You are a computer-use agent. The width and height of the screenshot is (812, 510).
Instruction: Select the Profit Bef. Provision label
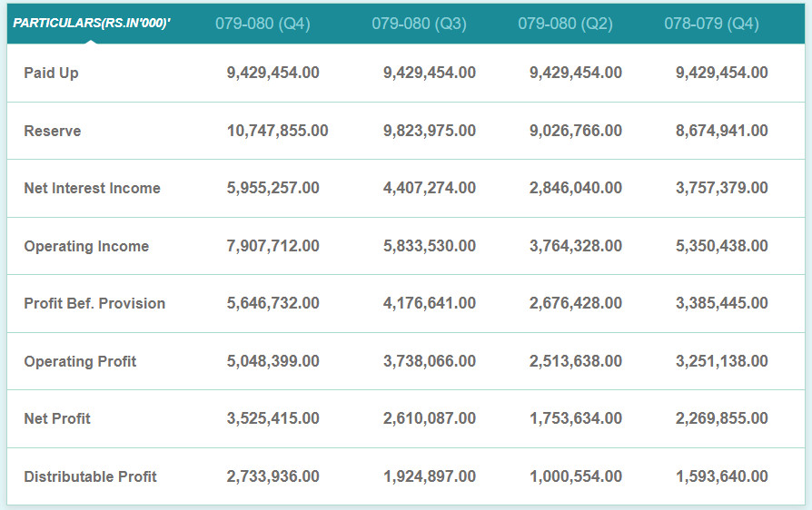(x=94, y=303)
